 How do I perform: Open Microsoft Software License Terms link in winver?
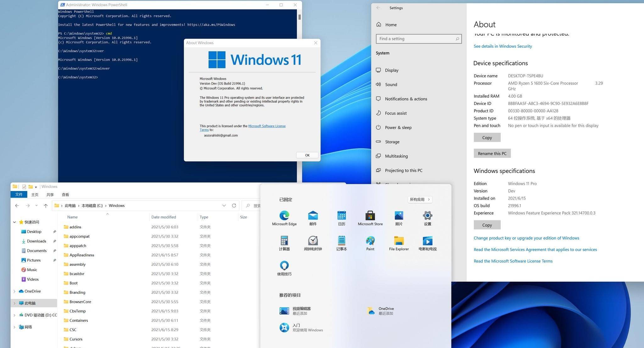(x=267, y=126)
